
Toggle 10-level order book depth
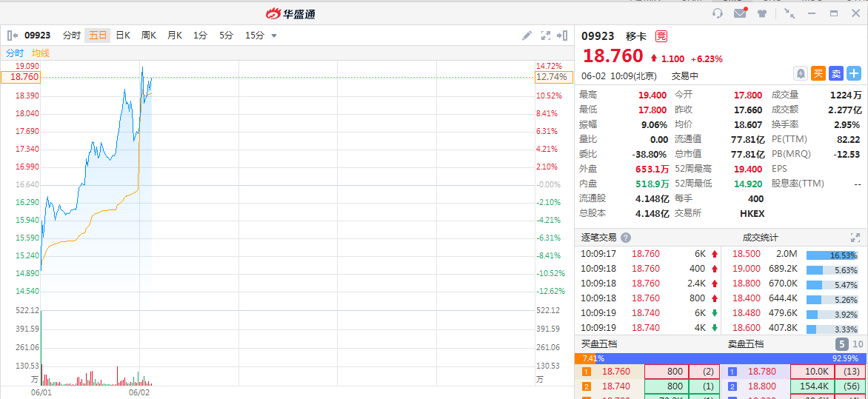click(858, 343)
